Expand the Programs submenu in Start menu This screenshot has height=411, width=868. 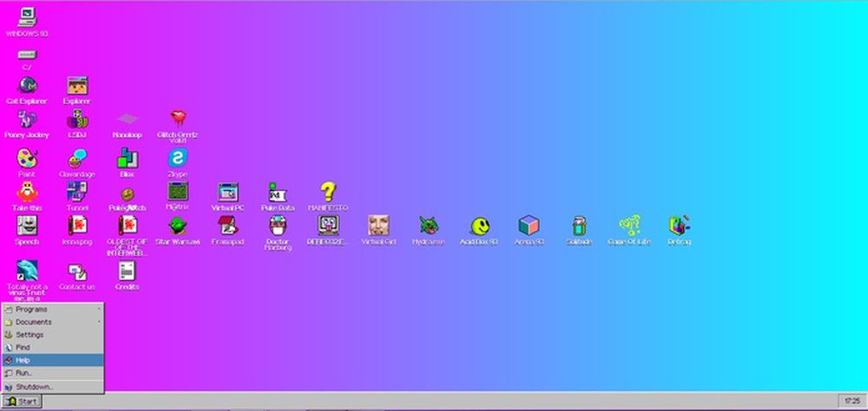[x=53, y=309]
